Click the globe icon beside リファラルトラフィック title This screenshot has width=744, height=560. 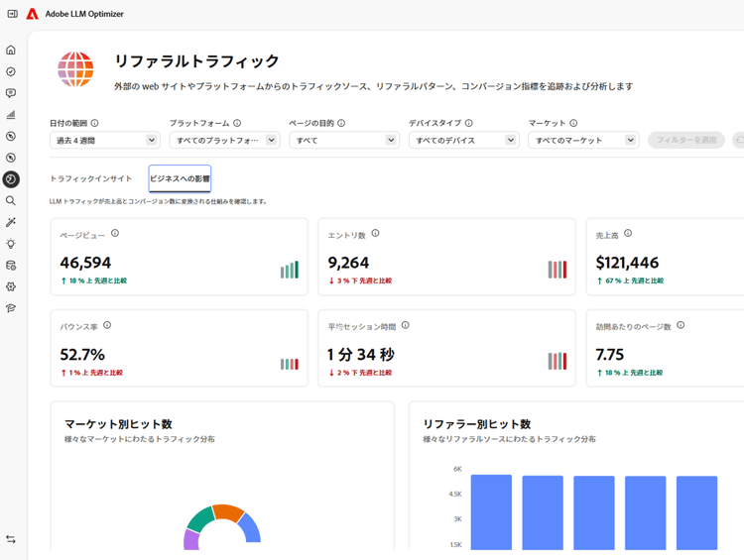75,69
